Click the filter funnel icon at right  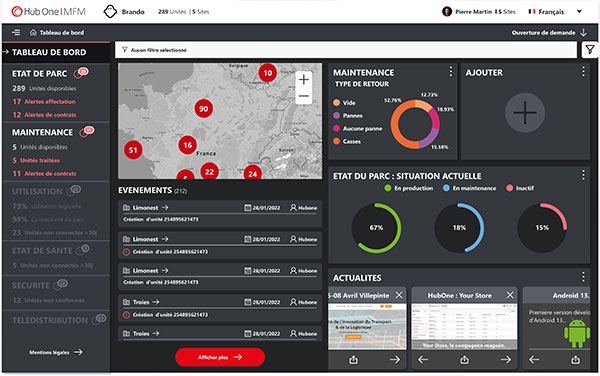tap(590, 49)
